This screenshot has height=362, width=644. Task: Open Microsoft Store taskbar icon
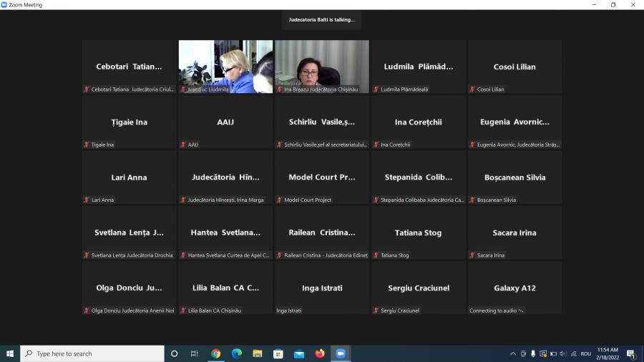[278, 353]
